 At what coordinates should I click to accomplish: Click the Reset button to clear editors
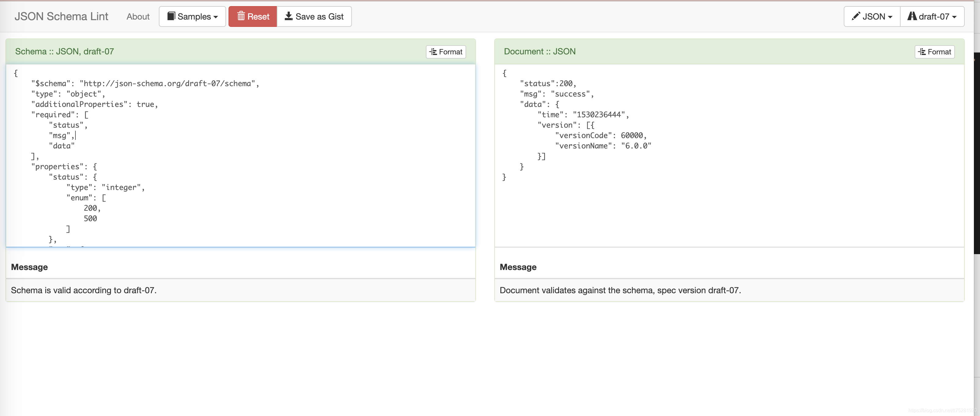(x=252, y=16)
